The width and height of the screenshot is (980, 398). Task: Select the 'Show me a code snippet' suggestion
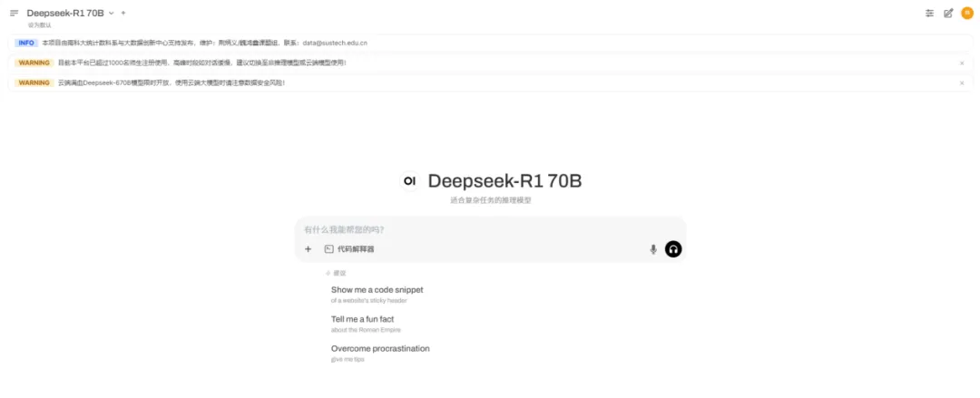tap(377, 295)
